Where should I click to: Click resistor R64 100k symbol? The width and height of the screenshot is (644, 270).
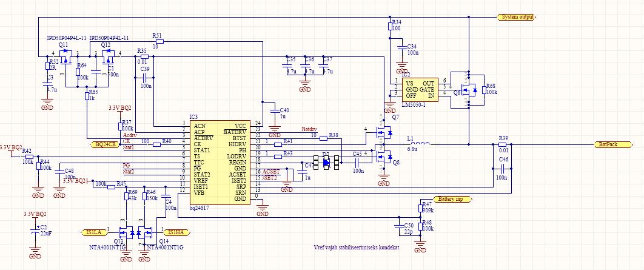[78, 72]
